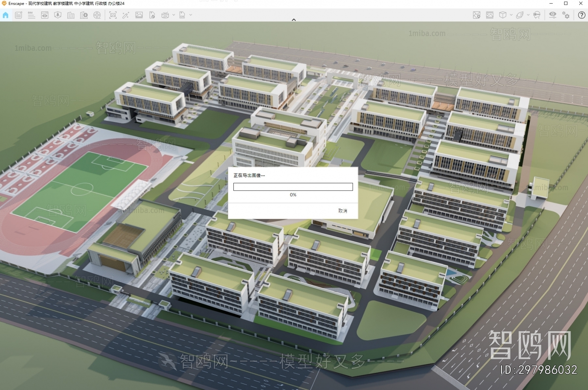Image resolution: width=588 pixels, height=390 pixels.
Task: Expand the panorama export dropdown arrow
Action: (173, 15)
